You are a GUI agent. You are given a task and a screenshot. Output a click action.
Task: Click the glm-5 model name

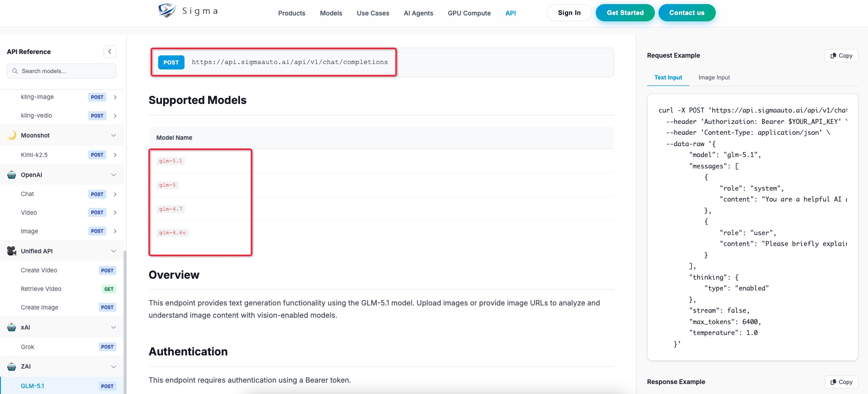pos(167,185)
